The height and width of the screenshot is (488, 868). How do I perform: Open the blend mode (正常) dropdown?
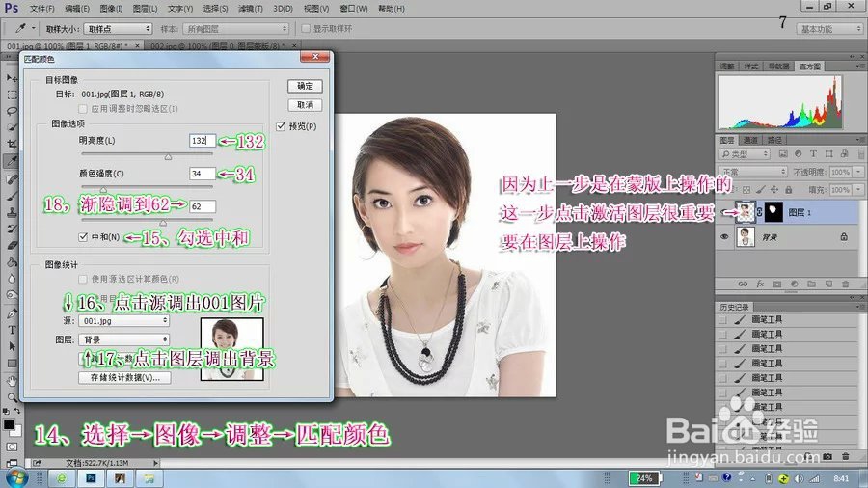click(x=752, y=172)
